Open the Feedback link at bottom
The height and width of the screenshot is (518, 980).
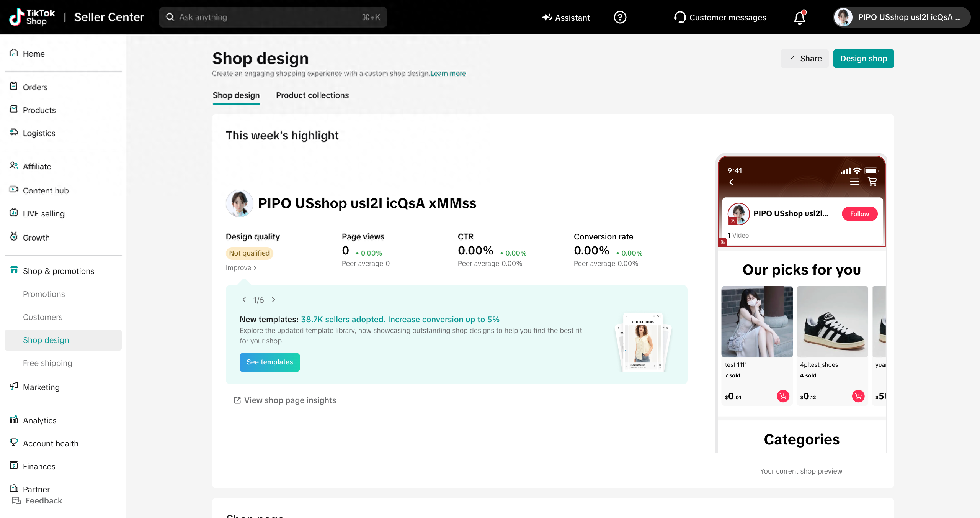[37, 500]
